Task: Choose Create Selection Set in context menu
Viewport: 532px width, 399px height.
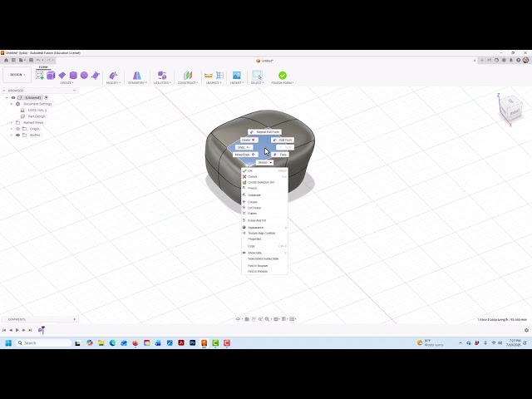Action: [x=264, y=183]
